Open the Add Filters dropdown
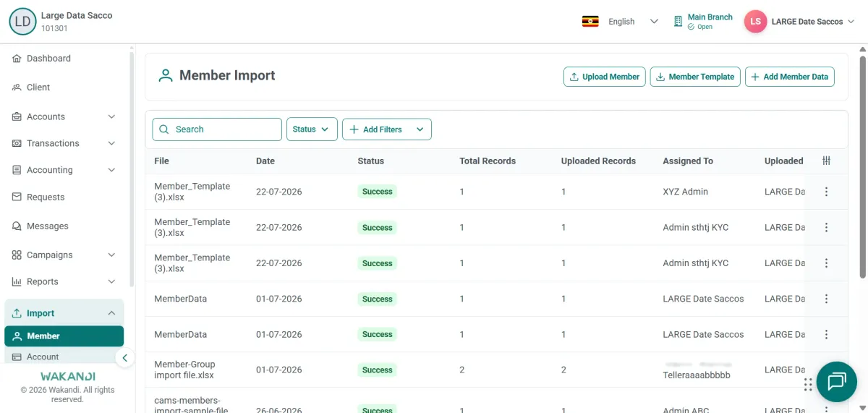The width and height of the screenshot is (868, 413). (387, 129)
